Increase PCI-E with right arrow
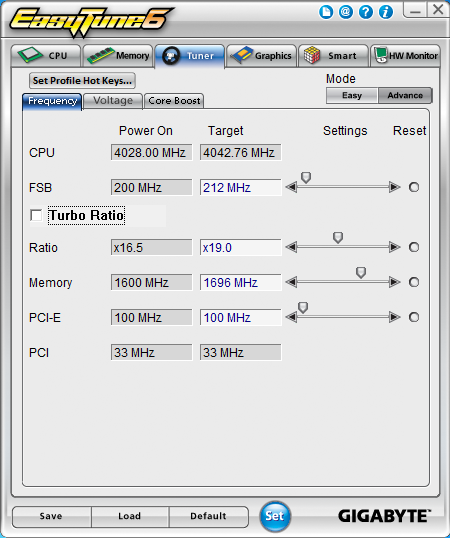 coord(395,317)
